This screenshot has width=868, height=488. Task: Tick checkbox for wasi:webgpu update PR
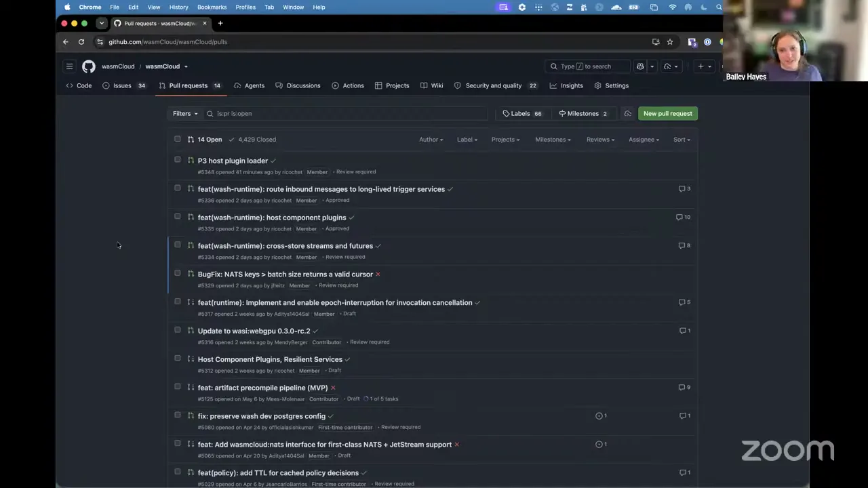pos(178,331)
